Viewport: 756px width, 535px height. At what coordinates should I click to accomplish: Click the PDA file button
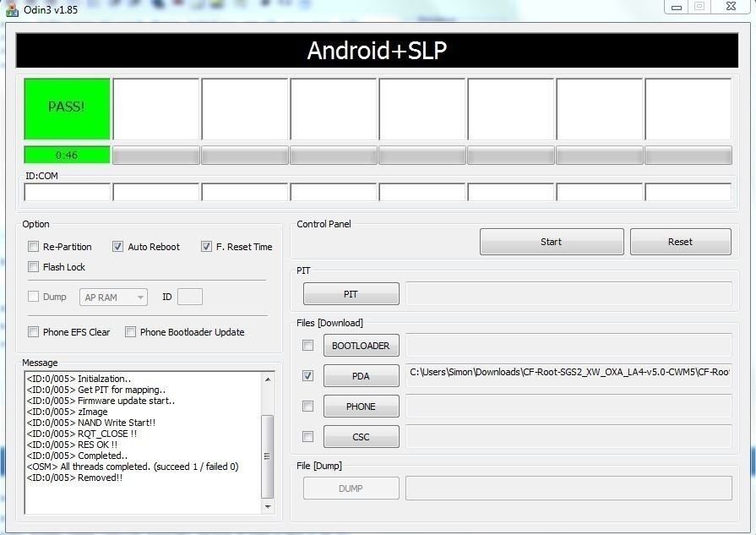coord(362,376)
